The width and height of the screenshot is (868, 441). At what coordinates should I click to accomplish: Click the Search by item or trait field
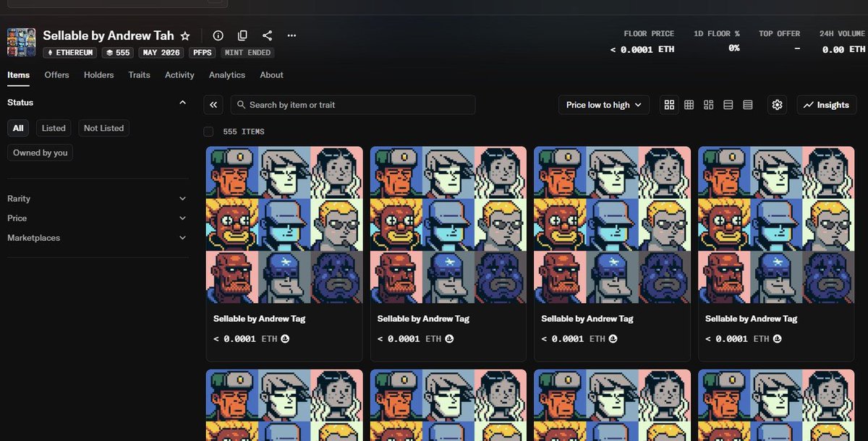(x=353, y=105)
